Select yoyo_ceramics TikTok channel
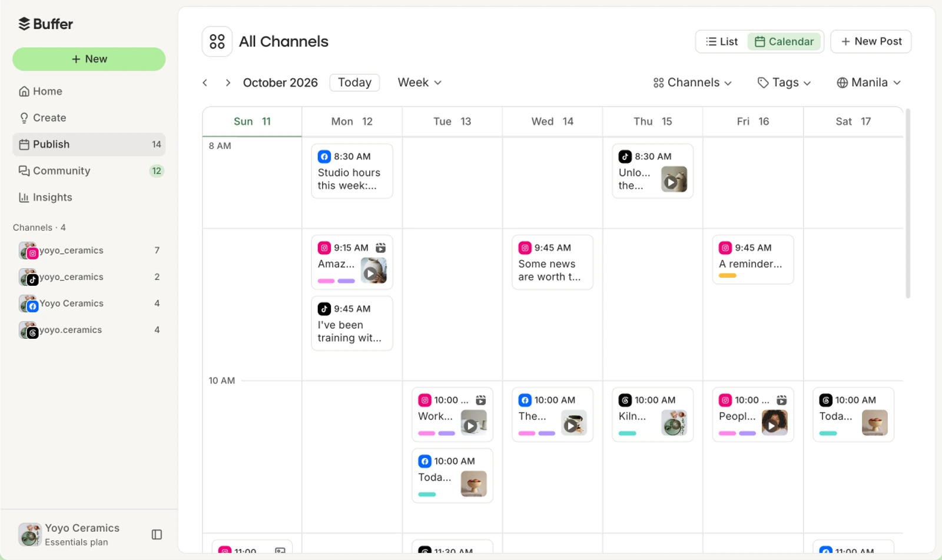 (89, 277)
